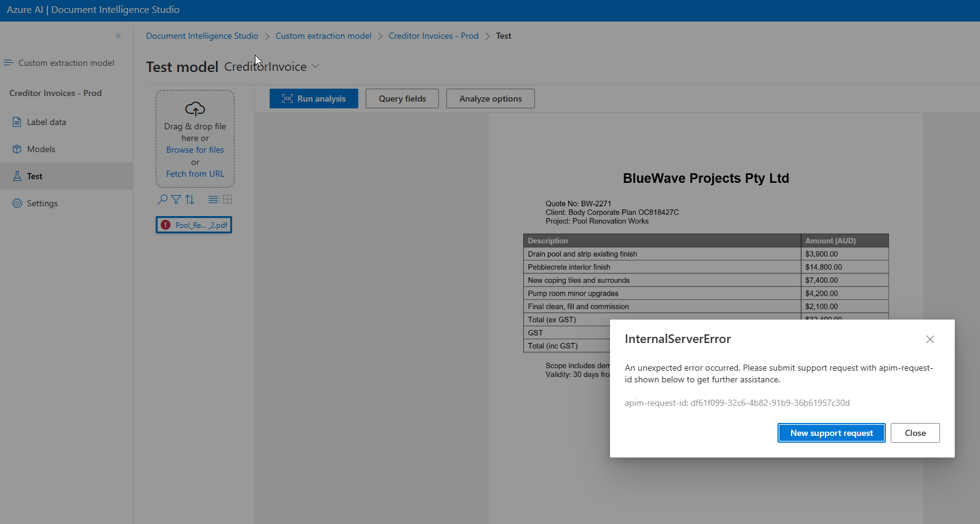Open Creditor Invoices - Prod breadcrumb

(x=434, y=36)
